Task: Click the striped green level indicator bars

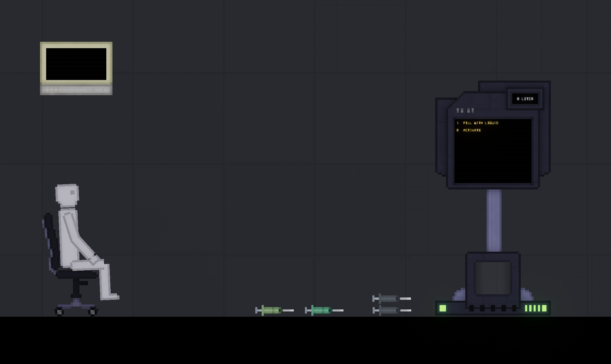Action: [536, 308]
